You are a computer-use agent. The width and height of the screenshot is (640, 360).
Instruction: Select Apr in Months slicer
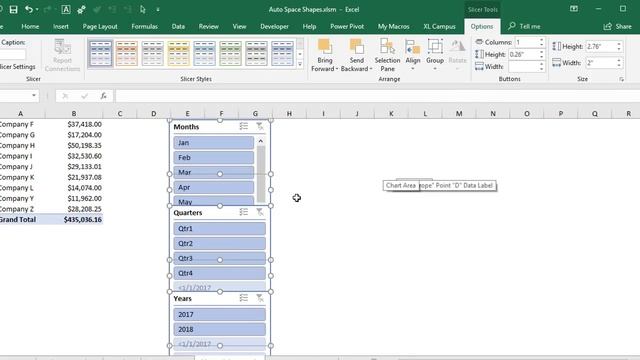coord(213,187)
